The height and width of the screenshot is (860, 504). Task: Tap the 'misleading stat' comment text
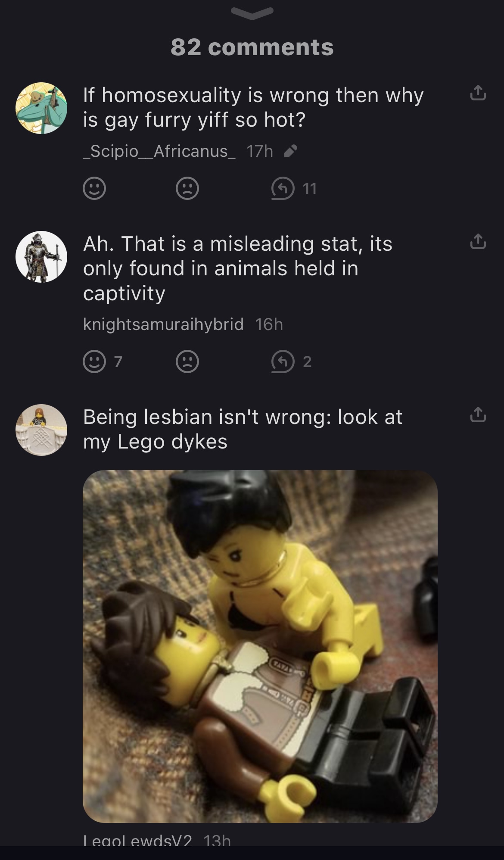pos(238,268)
